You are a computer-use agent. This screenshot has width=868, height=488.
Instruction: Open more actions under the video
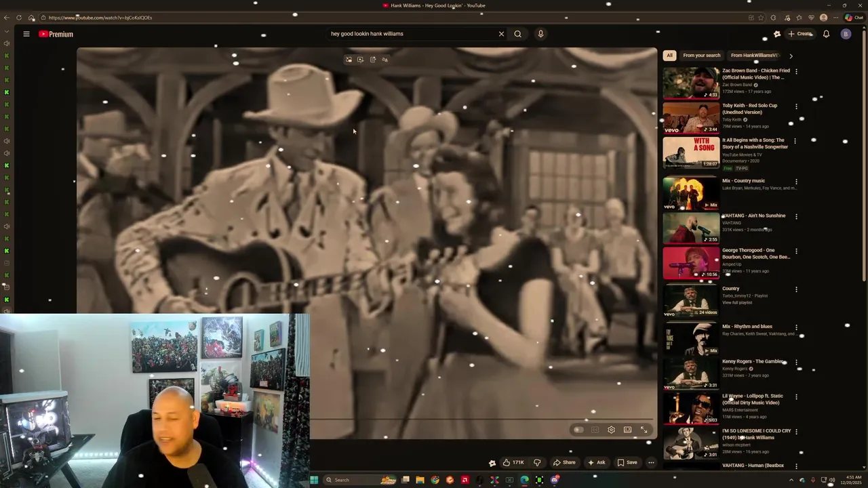coord(651,462)
